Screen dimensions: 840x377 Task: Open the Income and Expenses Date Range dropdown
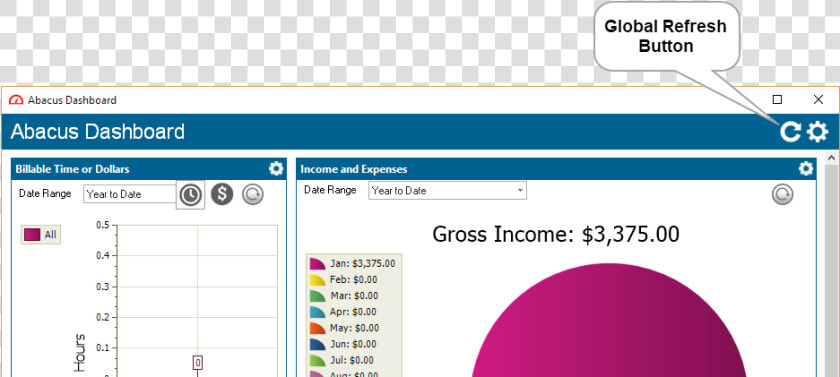tap(447, 191)
